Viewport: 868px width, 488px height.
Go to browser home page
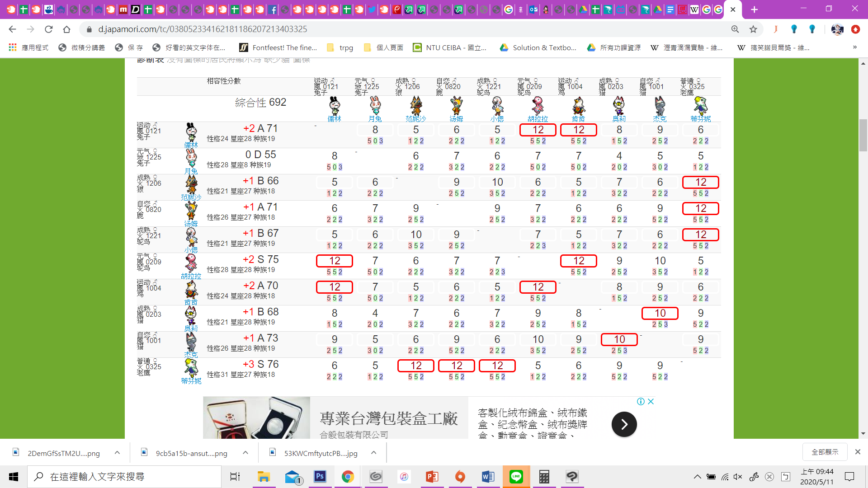pyautogui.click(x=66, y=29)
